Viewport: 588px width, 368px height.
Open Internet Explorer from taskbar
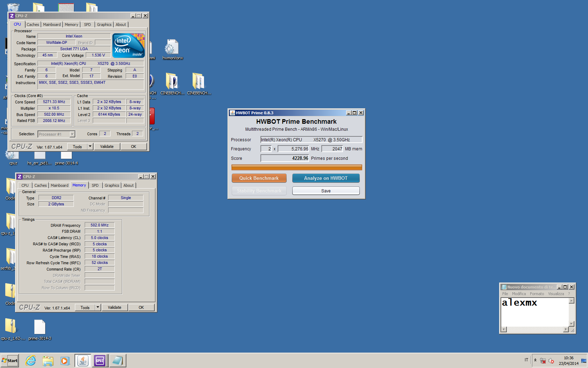pos(31,361)
